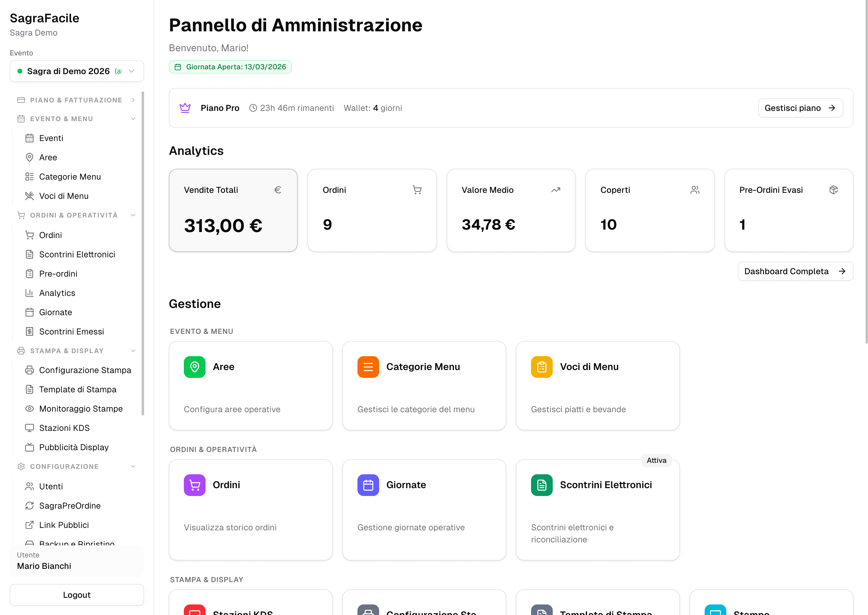Click the external link icon beside Link Pubblici
This screenshot has width=868, height=615.
pos(30,525)
